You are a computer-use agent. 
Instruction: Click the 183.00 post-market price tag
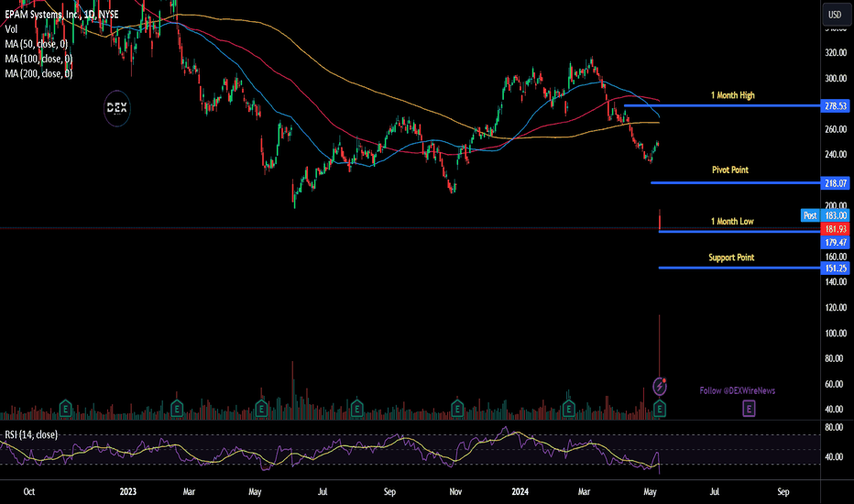[x=835, y=215]
